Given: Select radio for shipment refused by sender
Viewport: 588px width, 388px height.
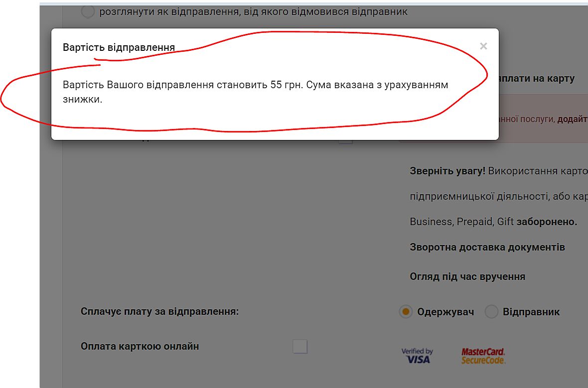Looking at the screenshot, I should [x=88, y=11].
